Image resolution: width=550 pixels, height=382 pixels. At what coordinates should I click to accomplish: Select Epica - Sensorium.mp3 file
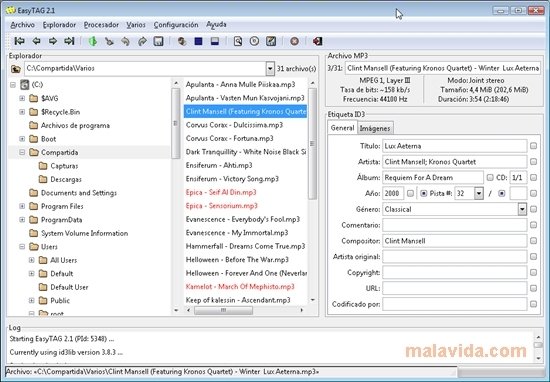pos(221,206)
